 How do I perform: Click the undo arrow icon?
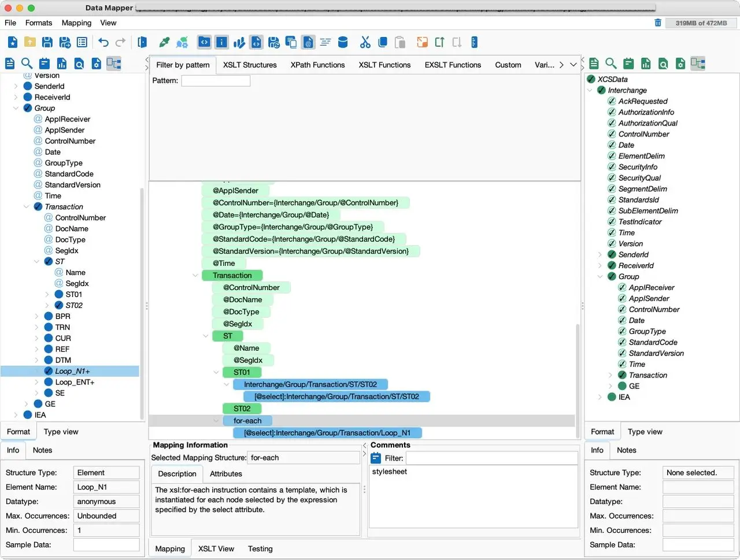103,42
